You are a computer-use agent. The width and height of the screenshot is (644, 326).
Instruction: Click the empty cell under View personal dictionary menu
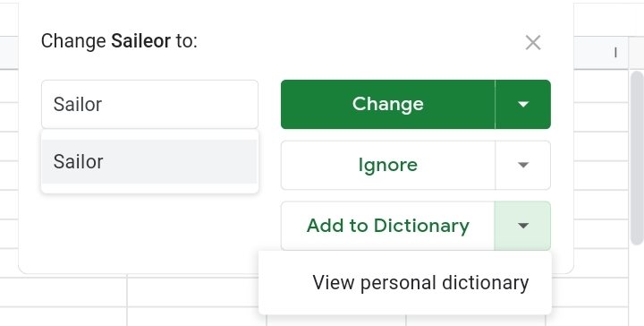point(476,321)
